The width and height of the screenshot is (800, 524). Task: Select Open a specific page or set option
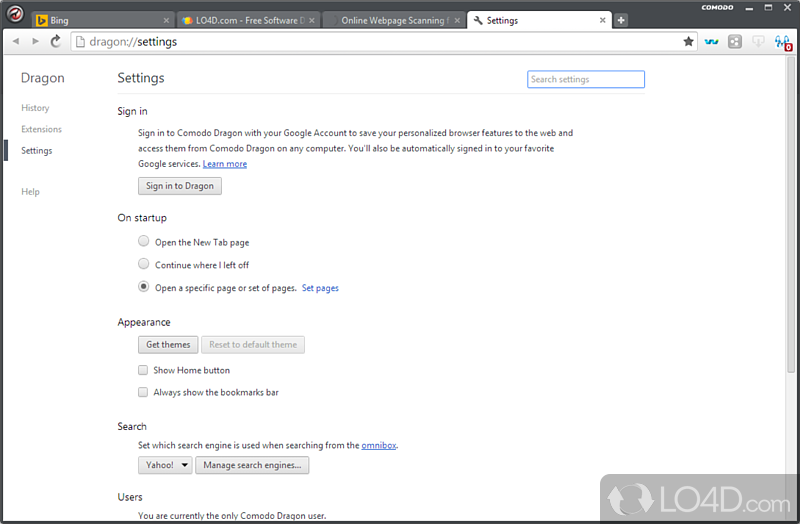point(143,287)
